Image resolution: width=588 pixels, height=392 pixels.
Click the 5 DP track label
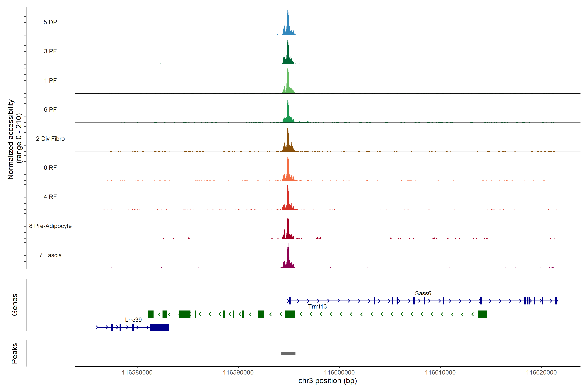(x=50, y=22)
